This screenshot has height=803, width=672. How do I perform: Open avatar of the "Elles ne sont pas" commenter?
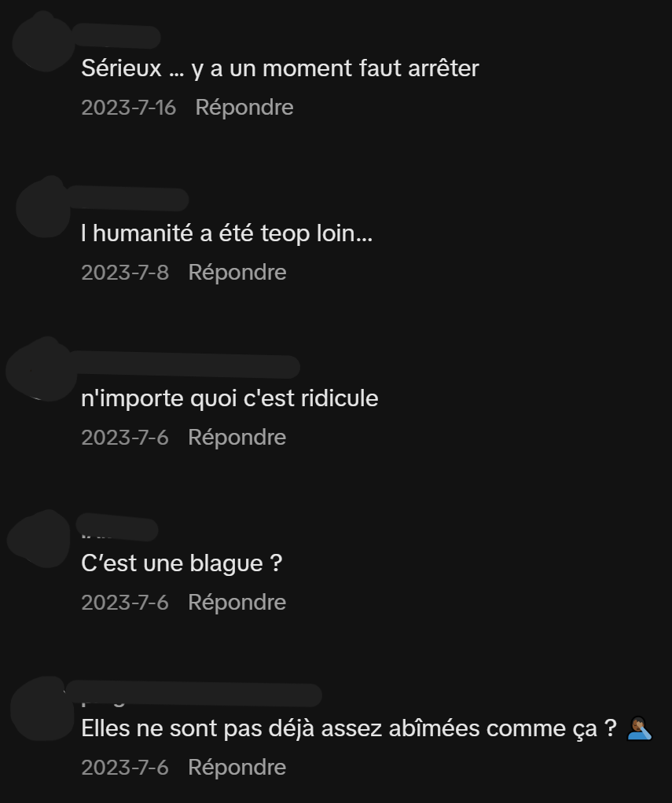point(43,709)
